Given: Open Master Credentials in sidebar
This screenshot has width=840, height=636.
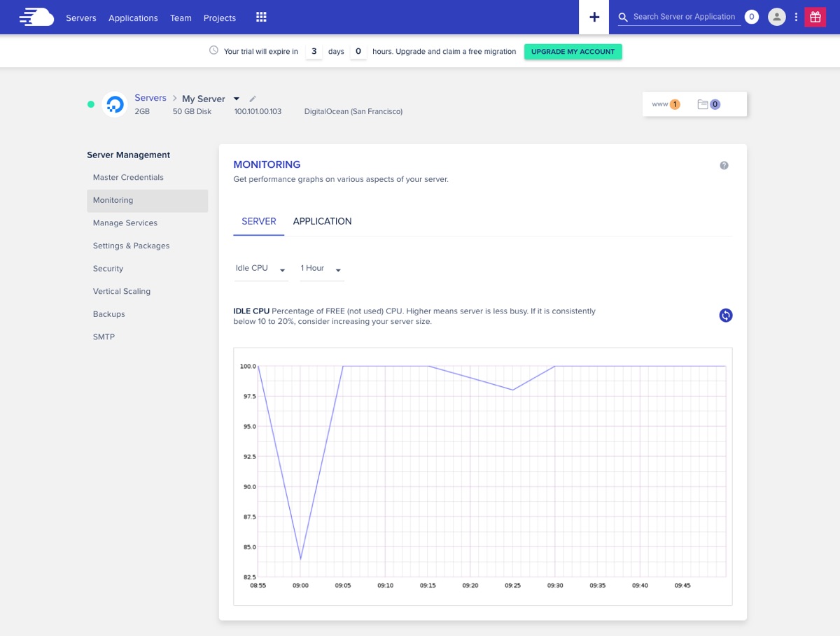Looking at the screenshot, I should tap(128, 178).
